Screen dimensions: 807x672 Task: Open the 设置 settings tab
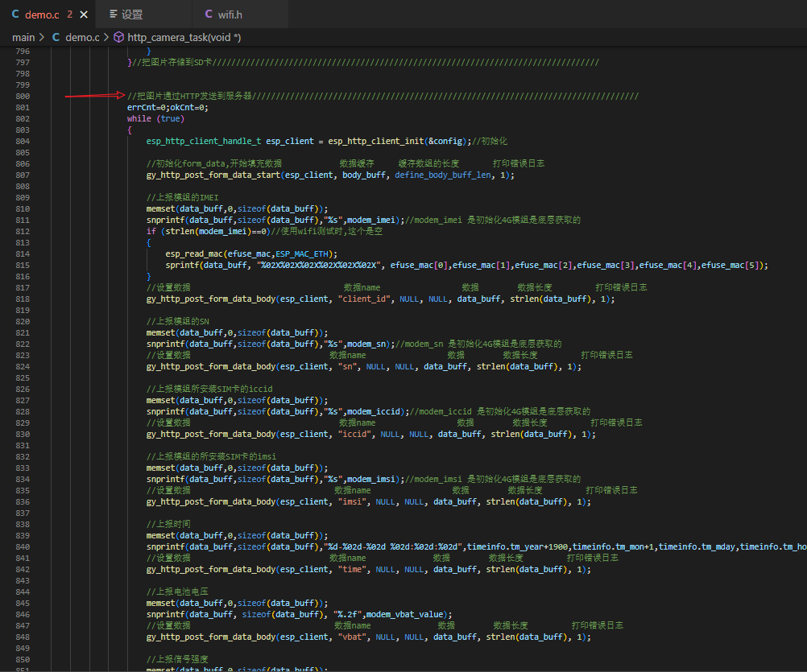[132, 14]
